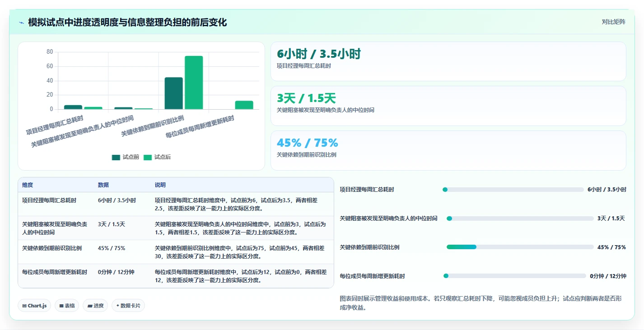
Task: Click the 45% / 75% data card value
Action: pyautogui.click(x=307, y=143)
